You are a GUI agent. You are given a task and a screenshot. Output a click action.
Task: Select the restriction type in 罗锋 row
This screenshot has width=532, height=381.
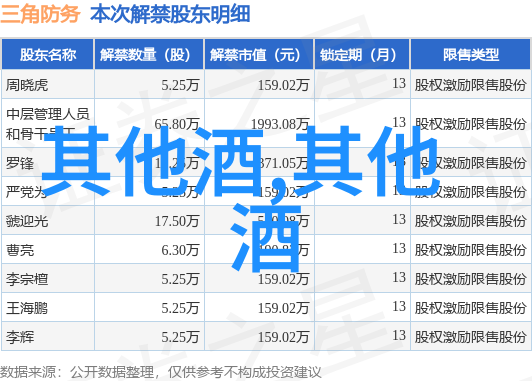470,164
